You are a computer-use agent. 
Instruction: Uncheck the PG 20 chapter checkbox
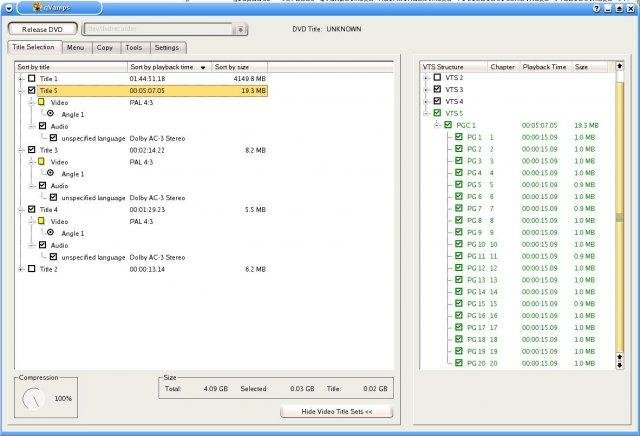click(x=459, y=363)
